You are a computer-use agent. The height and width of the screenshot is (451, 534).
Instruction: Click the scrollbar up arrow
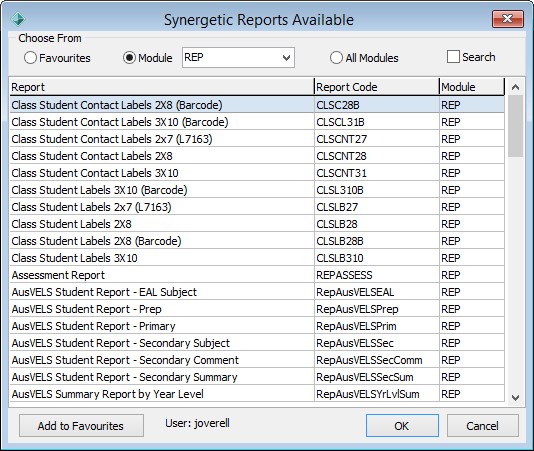pyautogui.click(x=515, y=87)
